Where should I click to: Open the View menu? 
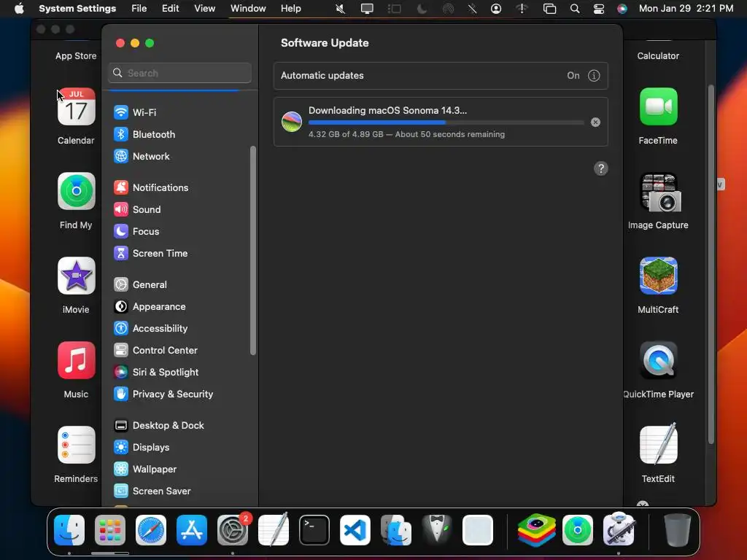tap(205, 9)
